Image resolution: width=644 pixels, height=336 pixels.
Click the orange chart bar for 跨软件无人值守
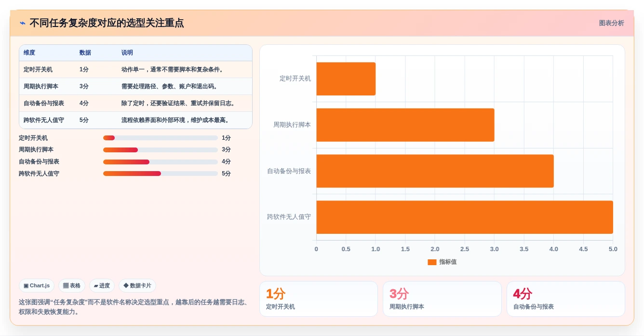pos(465,217)
